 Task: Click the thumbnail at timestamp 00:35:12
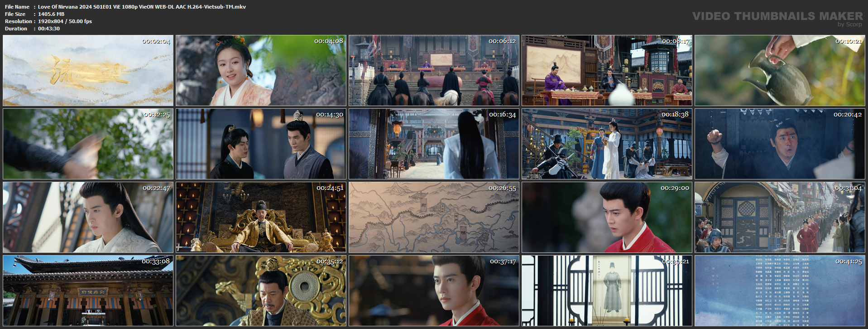pyautogui.click(x=261, y=291)
